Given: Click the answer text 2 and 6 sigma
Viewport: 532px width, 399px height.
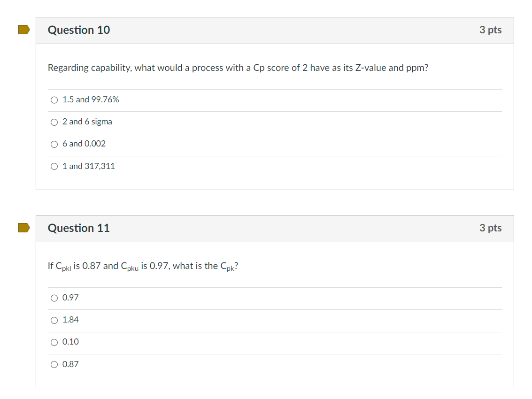Looking at the screenshot, I should [x=87, y=122].
